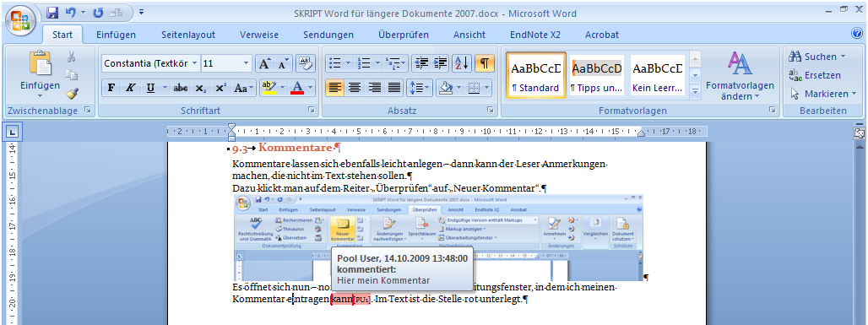Screen dimensions: 868x325
Task: Copy the selection with the two-pages icon
Action: click(71, 75)
